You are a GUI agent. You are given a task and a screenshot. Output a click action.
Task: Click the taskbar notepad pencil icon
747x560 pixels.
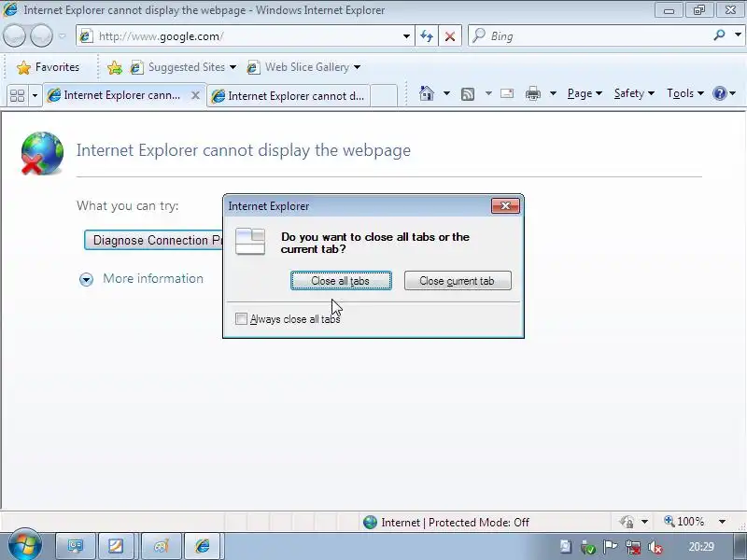[x=116, y=546]
